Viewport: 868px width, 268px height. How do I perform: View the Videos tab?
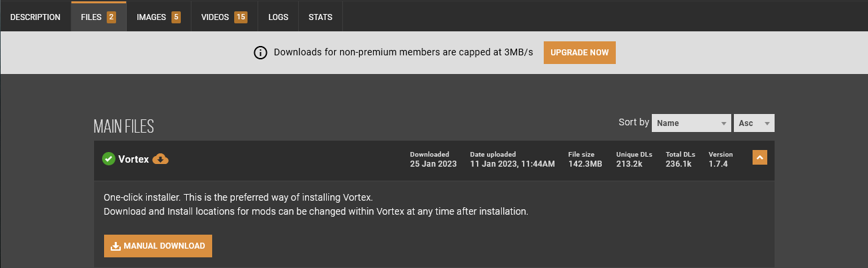coord(215,17)
